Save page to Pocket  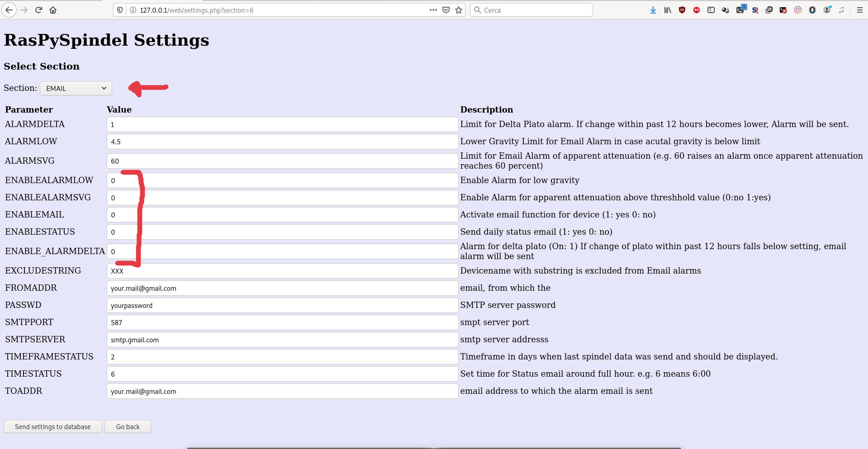tap(446, 10)
